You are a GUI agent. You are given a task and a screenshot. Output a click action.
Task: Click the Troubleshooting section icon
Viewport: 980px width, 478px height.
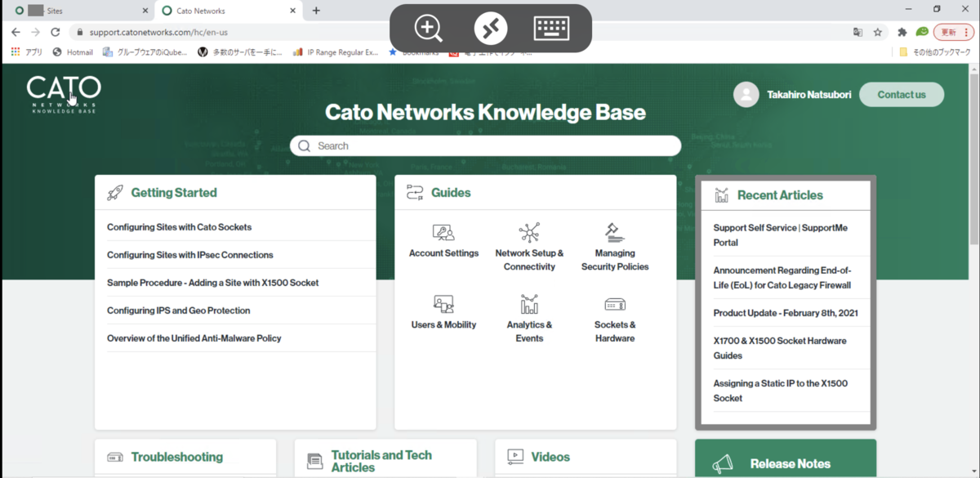point(115,458)
